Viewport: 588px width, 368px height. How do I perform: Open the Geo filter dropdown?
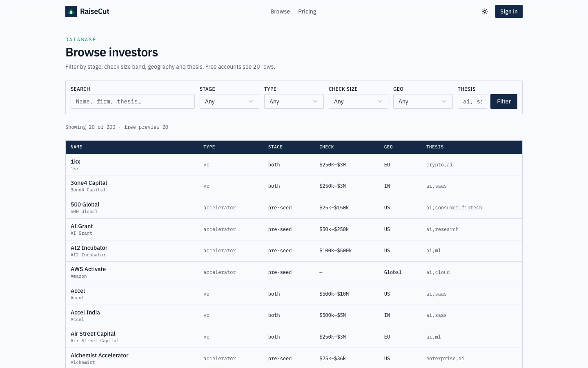[423, 101]
